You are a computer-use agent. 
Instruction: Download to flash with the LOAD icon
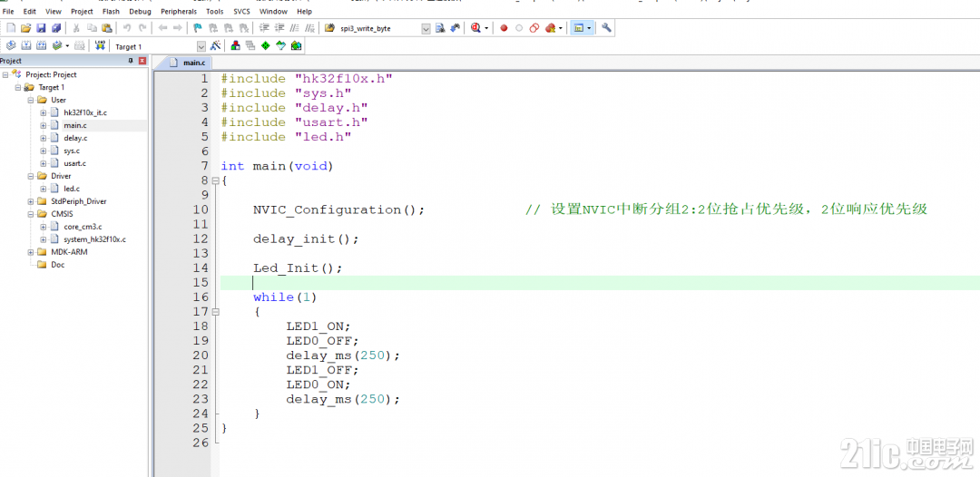click(x=100, y=45)
